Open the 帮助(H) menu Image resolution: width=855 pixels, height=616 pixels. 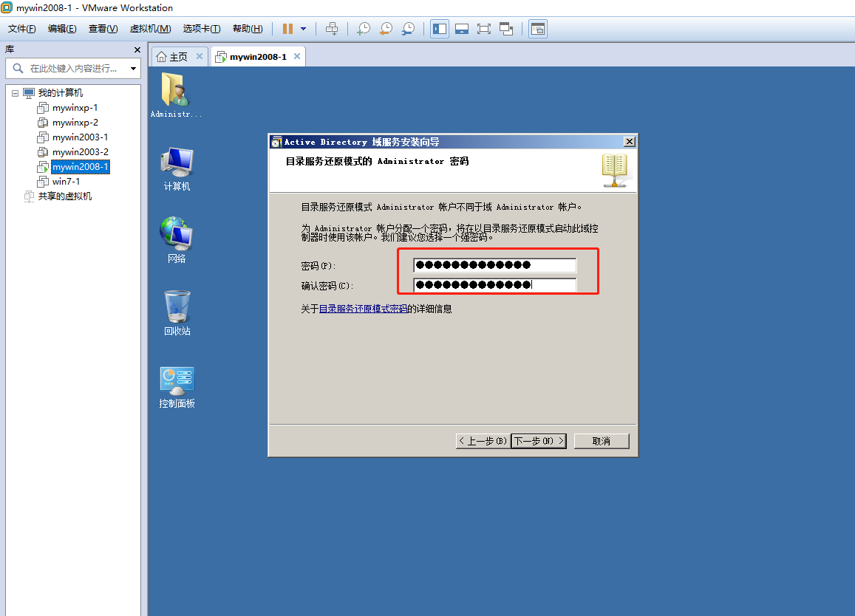[248, 29]
